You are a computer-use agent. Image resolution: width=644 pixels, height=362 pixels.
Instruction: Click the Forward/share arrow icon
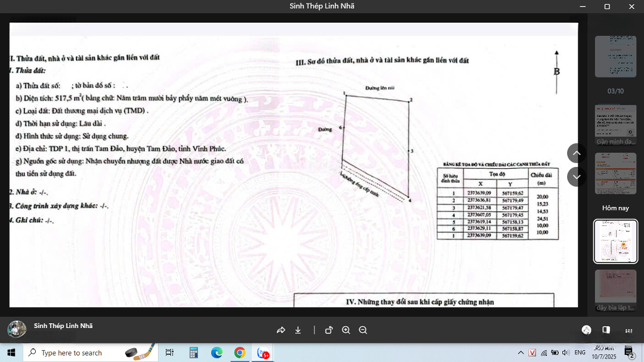coord(281,330)
